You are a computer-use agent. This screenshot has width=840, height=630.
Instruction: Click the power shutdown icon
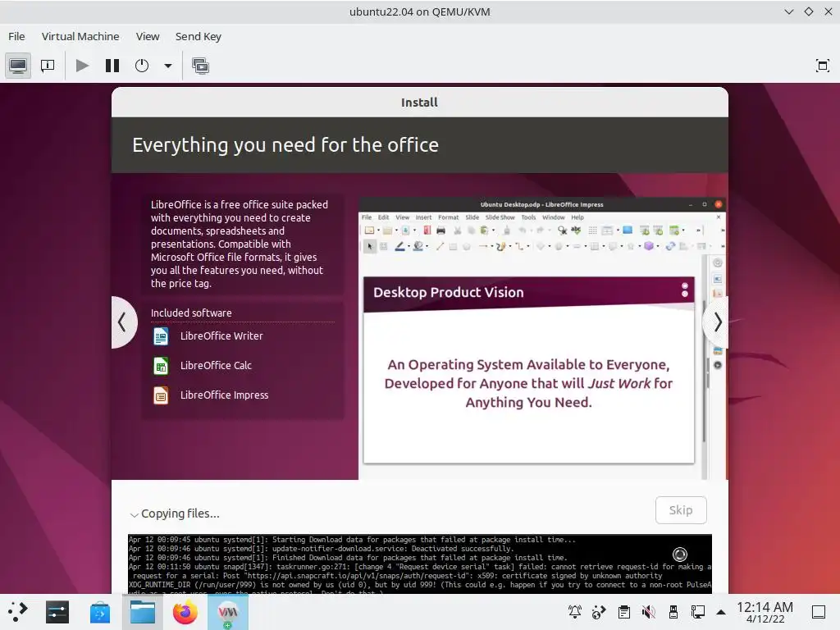coord(142,66)
